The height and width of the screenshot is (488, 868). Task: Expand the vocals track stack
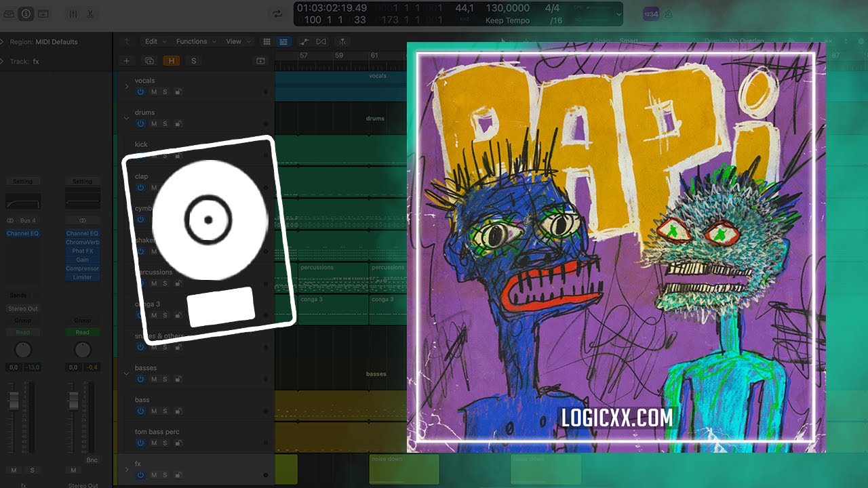[126, 86]
